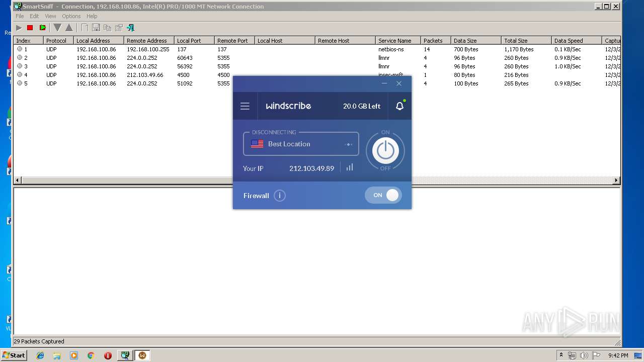Select packet row index 3
Screen dimensions: 644x362
tap(317, 66)
